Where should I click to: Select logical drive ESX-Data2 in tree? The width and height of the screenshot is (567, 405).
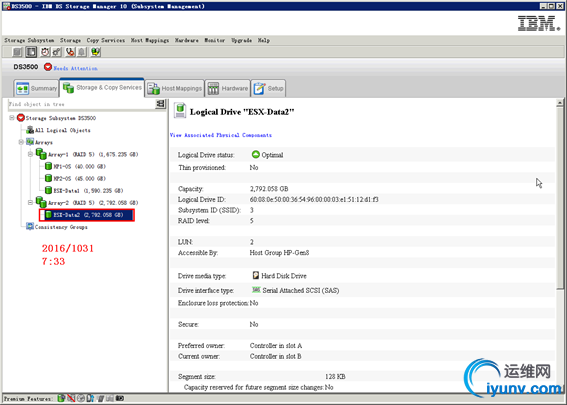(88, 215)
